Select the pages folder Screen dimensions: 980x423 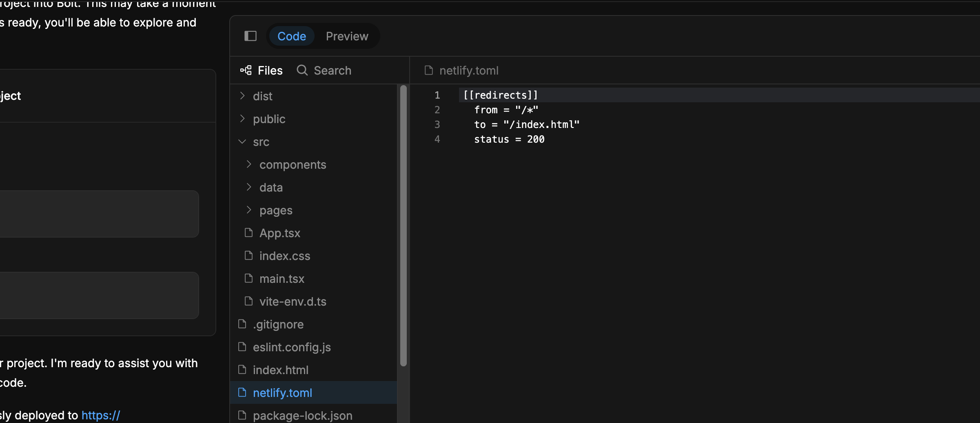[x=313, y=210]
